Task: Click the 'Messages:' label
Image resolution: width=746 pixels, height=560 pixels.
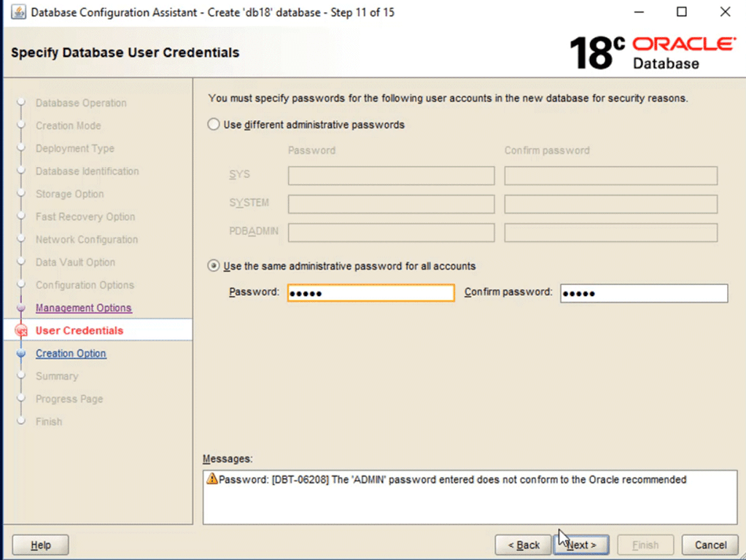Action: (228, 459)
